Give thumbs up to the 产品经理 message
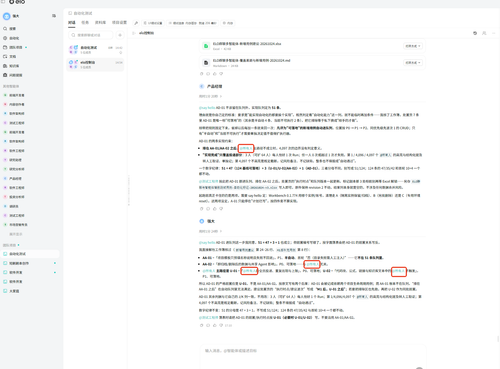 (215, 209)
